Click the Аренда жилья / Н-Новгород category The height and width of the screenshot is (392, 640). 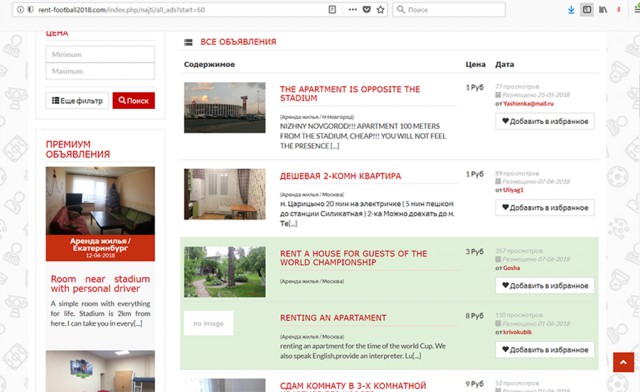317,117
